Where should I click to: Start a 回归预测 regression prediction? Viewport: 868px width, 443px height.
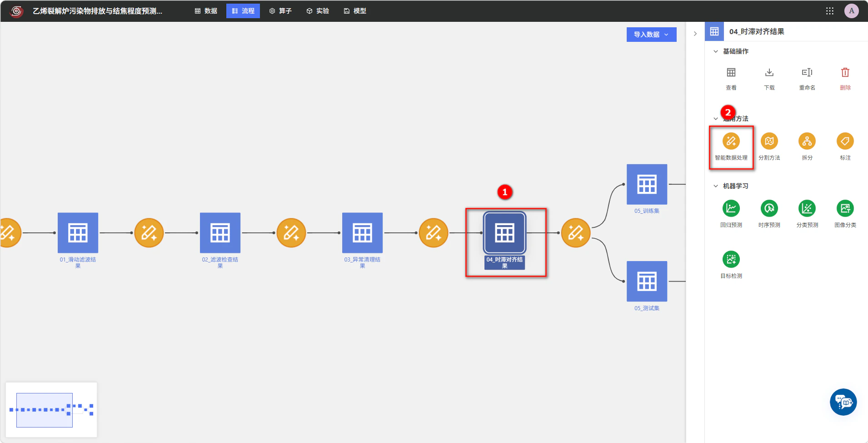click(731, 208)
